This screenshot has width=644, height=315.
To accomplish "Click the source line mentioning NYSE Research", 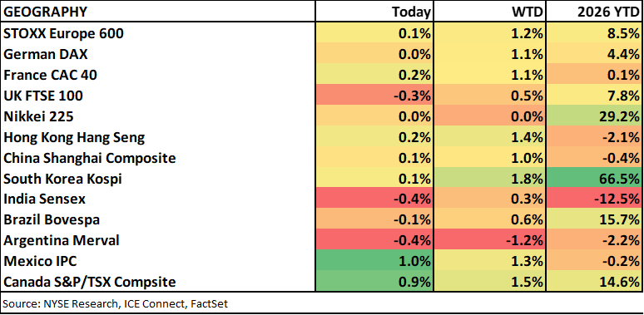I will click(x=116, y=304).
